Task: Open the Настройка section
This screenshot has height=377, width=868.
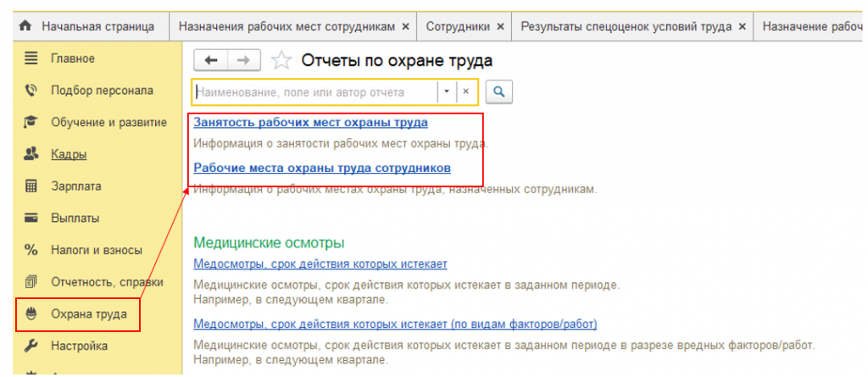Action: pos(79,346)
